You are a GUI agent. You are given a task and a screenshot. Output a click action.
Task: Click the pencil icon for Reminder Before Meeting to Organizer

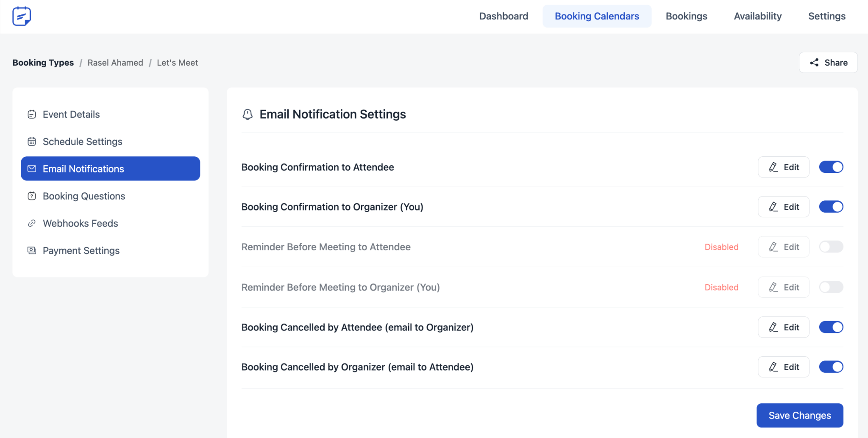point(773,287)
